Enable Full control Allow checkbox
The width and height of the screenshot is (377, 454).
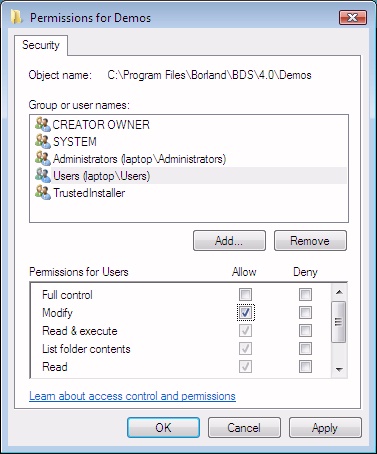(x=245, y=295)
